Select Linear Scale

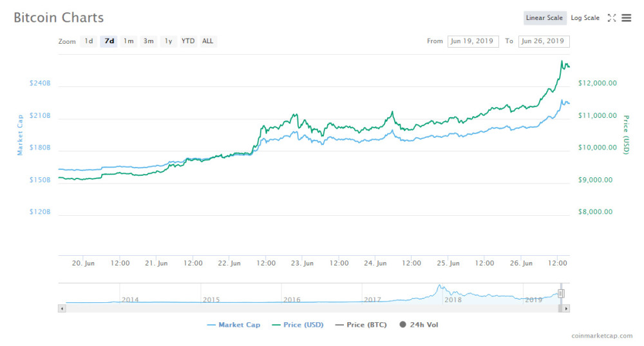click(x=545, y=17)
